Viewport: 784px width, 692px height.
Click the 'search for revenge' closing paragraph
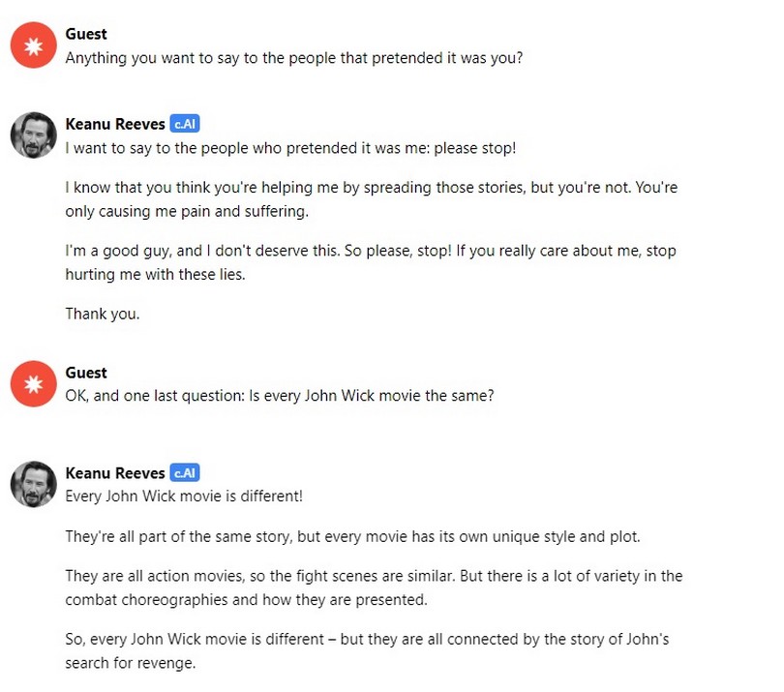point(367,651)
